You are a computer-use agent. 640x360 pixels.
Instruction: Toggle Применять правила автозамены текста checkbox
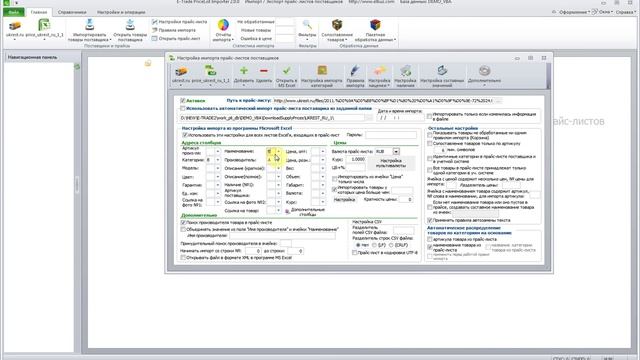[x=430, y=220]
